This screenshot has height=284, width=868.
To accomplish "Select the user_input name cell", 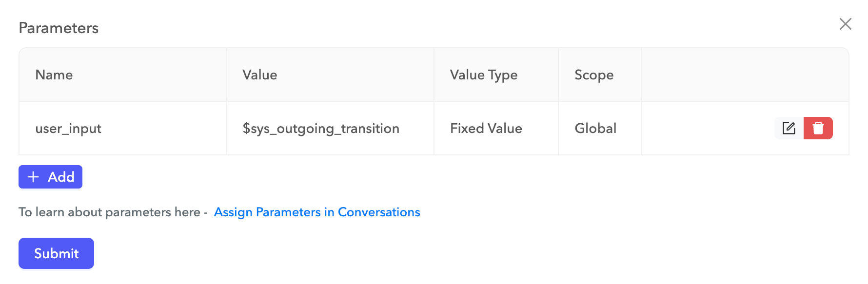I will tap(69, 128).
